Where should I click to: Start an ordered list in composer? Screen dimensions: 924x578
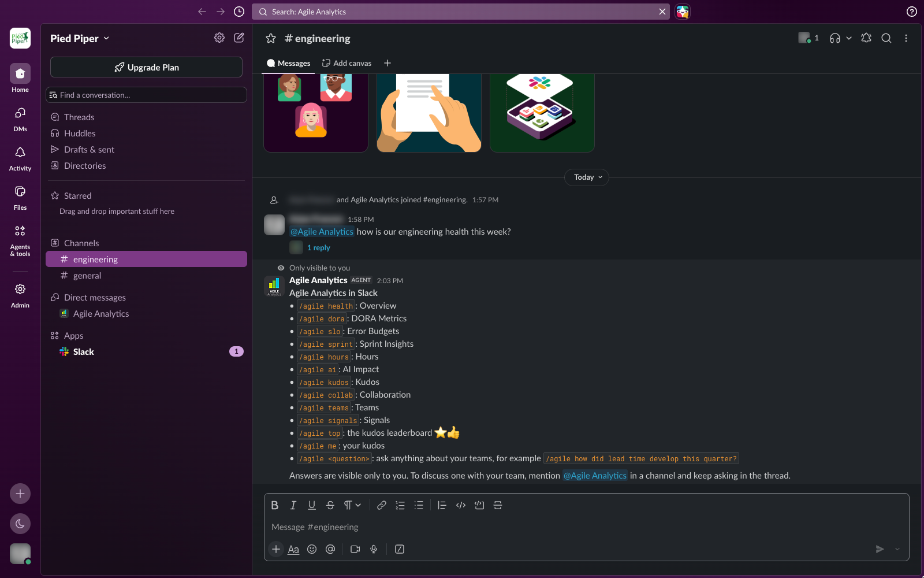pyautogui.click(x=400, y=505)
